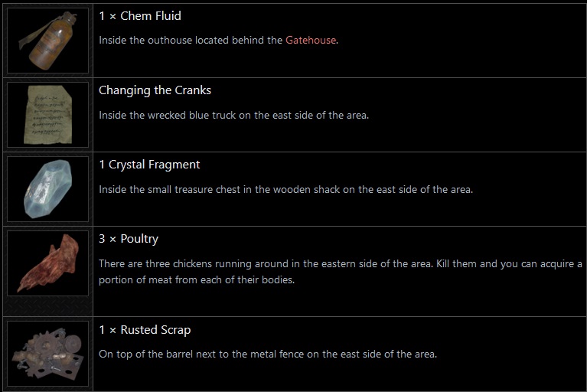587x392 pixels.
Task: Click the 'portion of meat' description line
Action: tap(197, 279)
